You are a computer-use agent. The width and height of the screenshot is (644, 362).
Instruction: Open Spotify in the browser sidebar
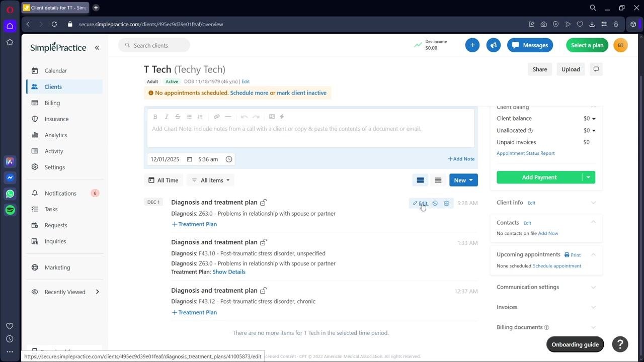10,210
